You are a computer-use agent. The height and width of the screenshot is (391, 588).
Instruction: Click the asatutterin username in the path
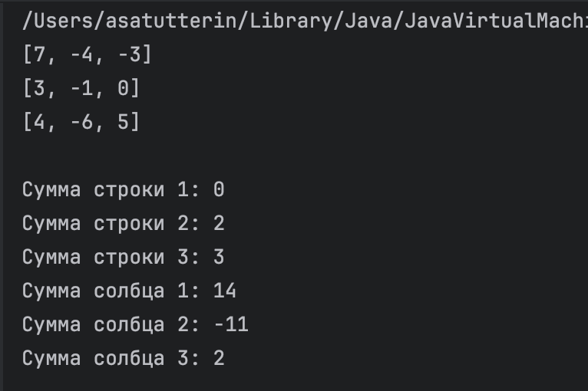point(171,21)
